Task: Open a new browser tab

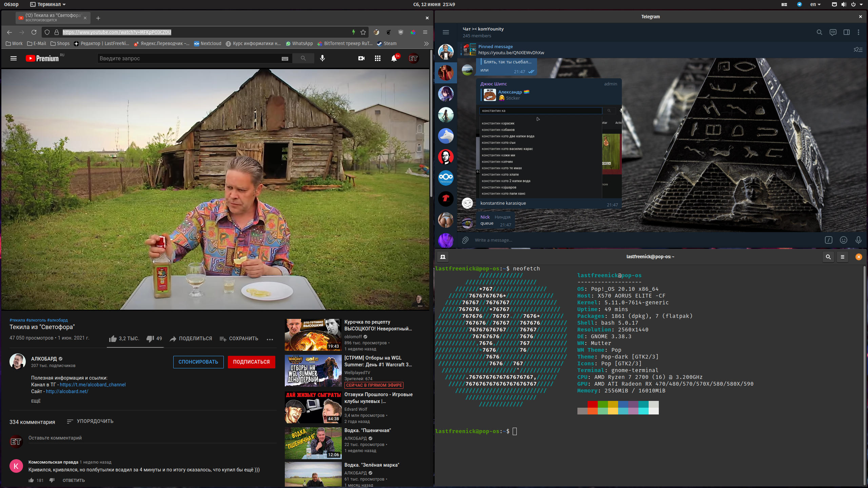Action: [98, 18]
